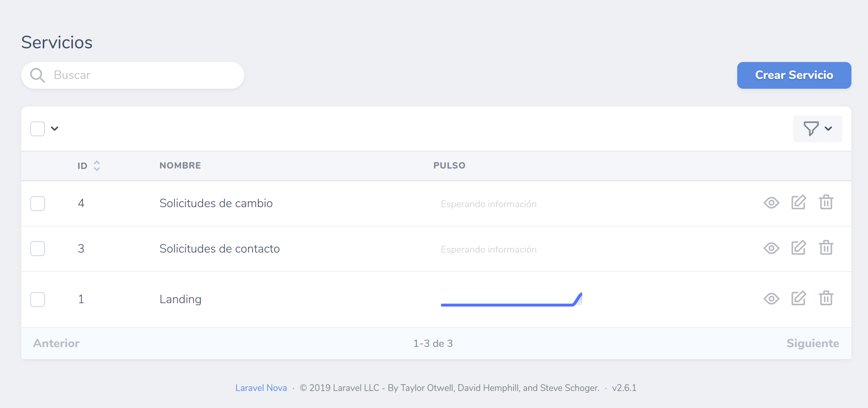868x408 pixels.
Task: View the Landing service details
Action: [x=771, y=299]
